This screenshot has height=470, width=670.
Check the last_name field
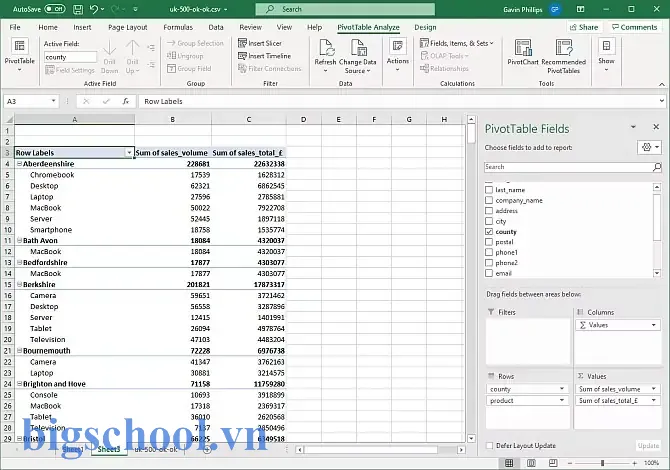tap(489, 190)
